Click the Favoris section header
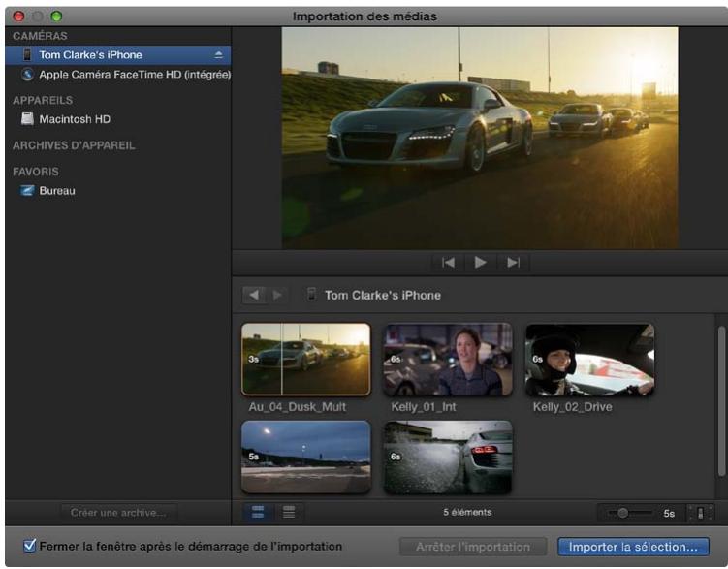Screen dimensions: 728x569 click(36, 172)
